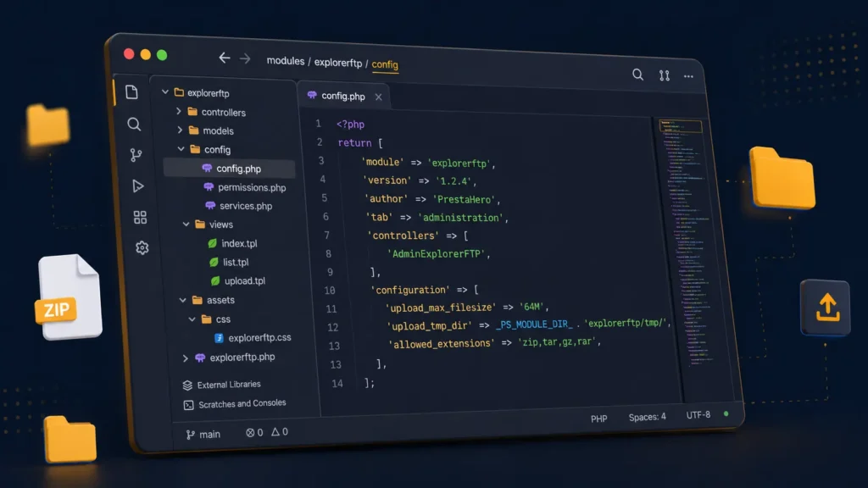
Task: Click the 'PrestaHero' author string
Action: (464, 199)
